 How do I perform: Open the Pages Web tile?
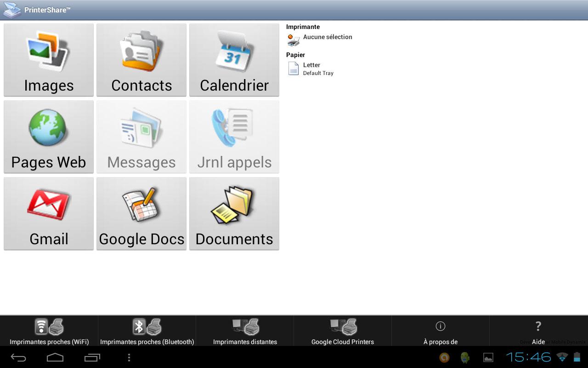49,137
